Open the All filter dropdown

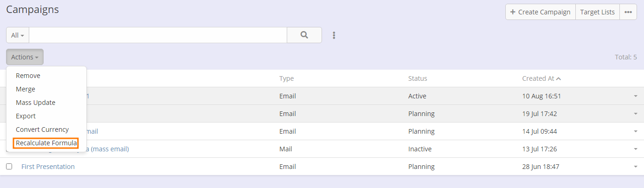coord(18,35)
